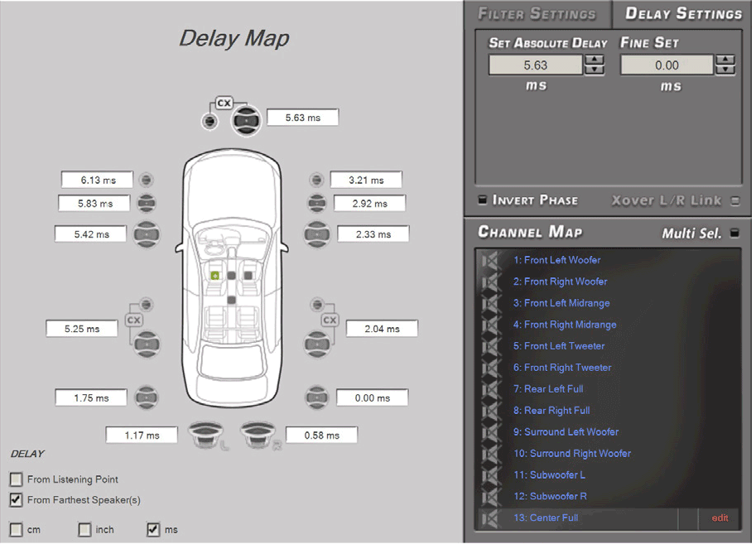
Task: Click the 6.13 ms delay box
Action: pyautogui.click(x=98, y=180)
